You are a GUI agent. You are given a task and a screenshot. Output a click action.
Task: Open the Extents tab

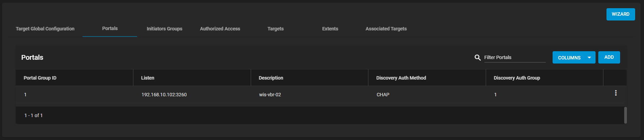pyautogui.click(x=330, y=29)
